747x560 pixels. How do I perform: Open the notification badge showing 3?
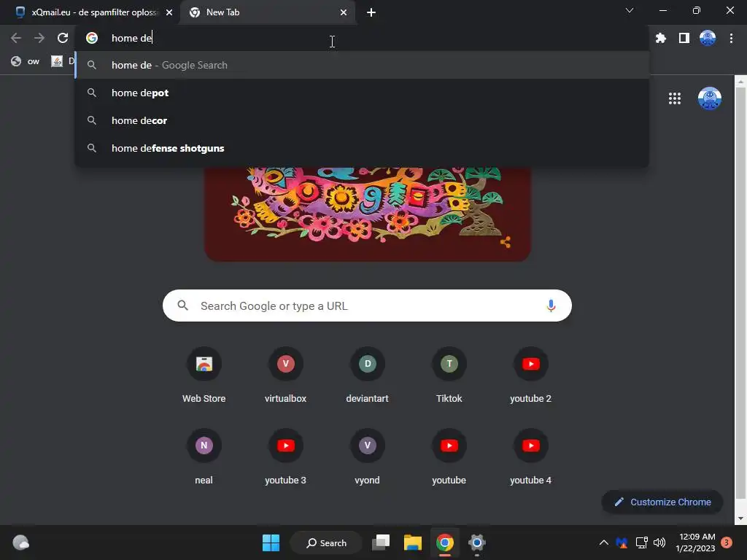tap(727, 542)
